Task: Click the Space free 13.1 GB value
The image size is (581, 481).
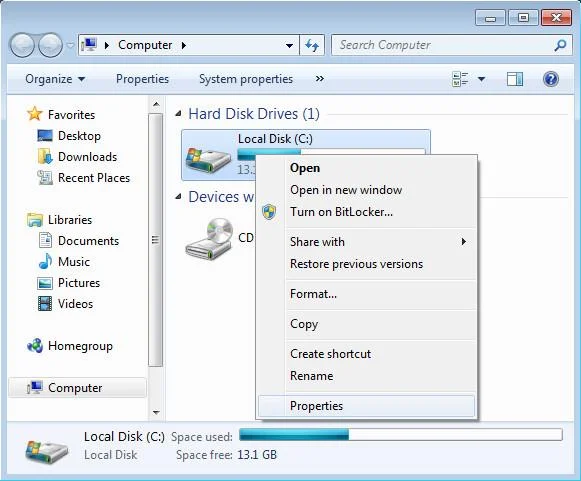Action: click(x=257, y=455)
